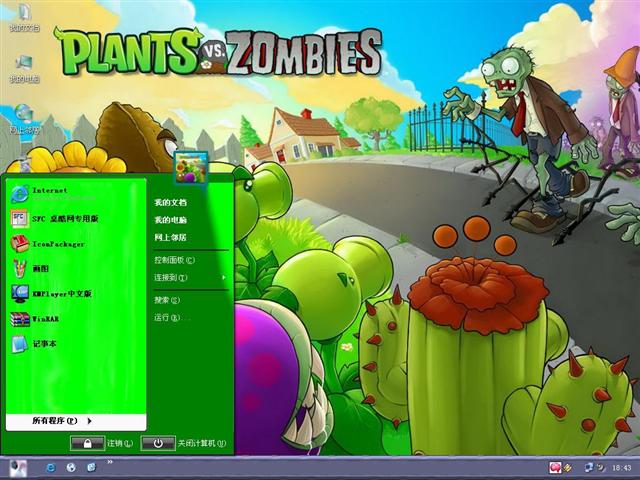Click the red tray icon
The width and height of the screenshot is (640, 480).
(555, 467)
